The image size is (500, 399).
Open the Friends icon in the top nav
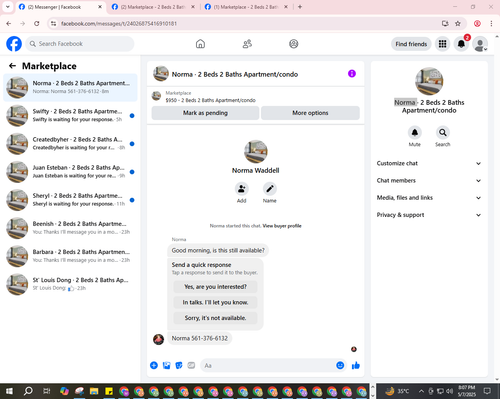tap(247, 44)
